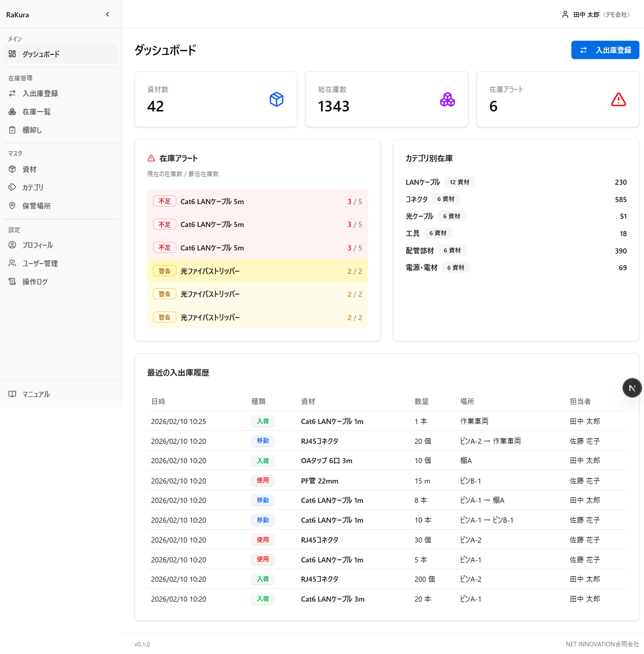The height and width of the screenshot is (654, 644).
Task: Click the 移動 tag on RJ45コネクタ row
Action: [263, 441]
